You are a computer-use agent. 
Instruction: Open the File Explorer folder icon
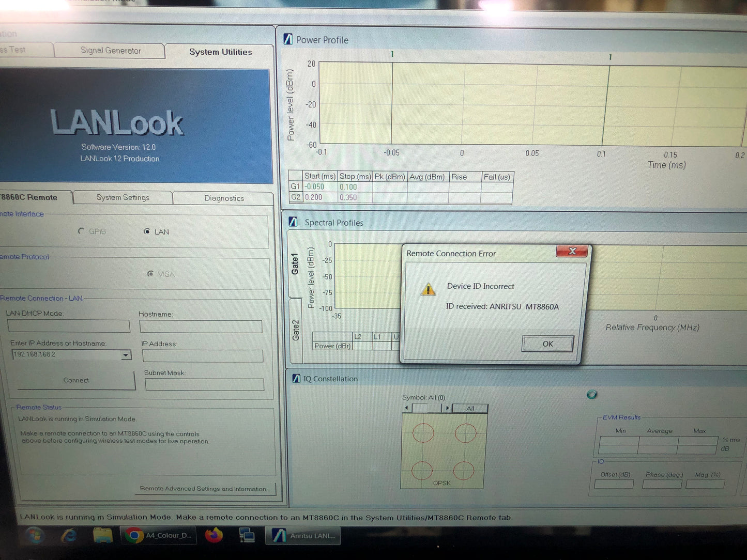pos(102,536)
